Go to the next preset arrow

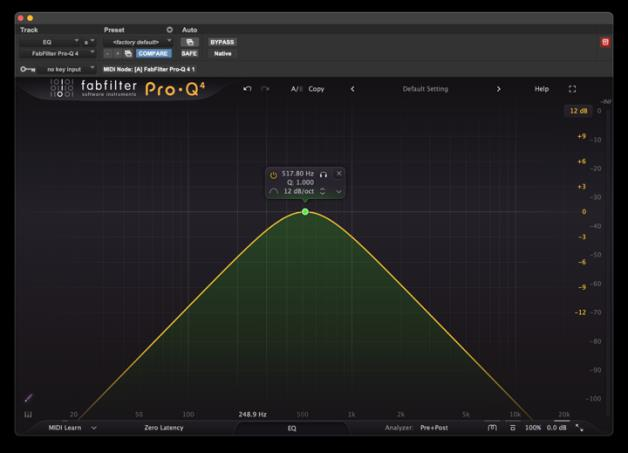[x=498, y=89]
